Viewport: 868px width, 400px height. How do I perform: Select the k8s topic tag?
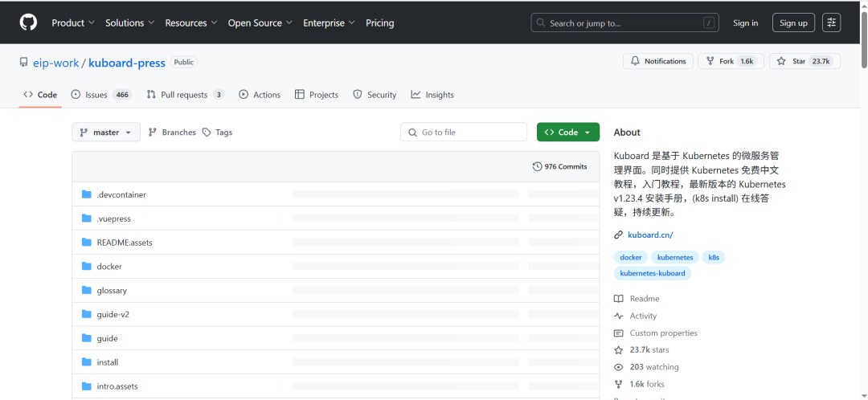[714, 257]
